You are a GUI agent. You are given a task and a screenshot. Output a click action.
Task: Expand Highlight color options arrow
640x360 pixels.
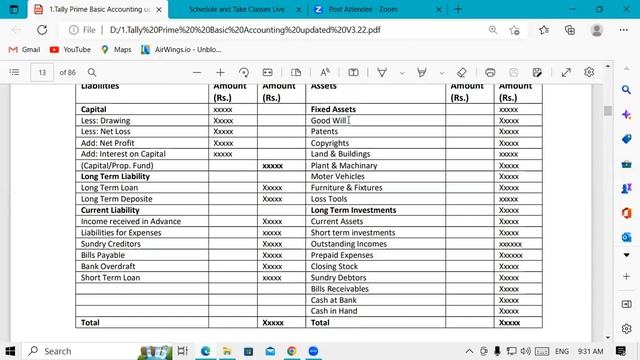(x=442, y=73)
